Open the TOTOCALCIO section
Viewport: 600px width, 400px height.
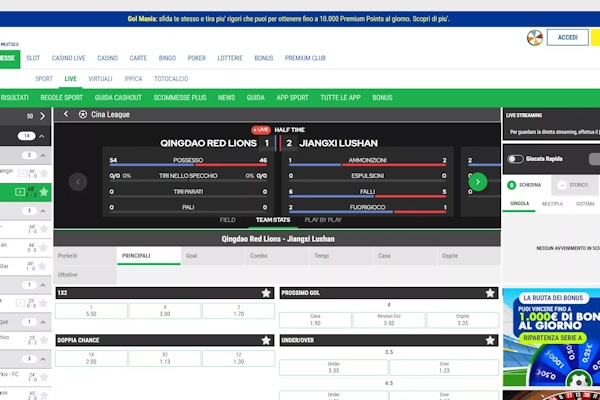171,79
